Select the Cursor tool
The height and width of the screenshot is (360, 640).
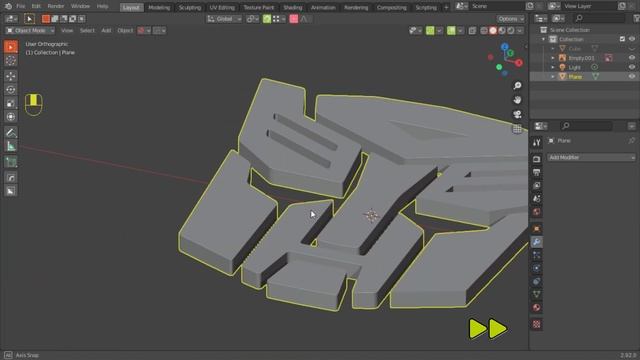[11, 60]
